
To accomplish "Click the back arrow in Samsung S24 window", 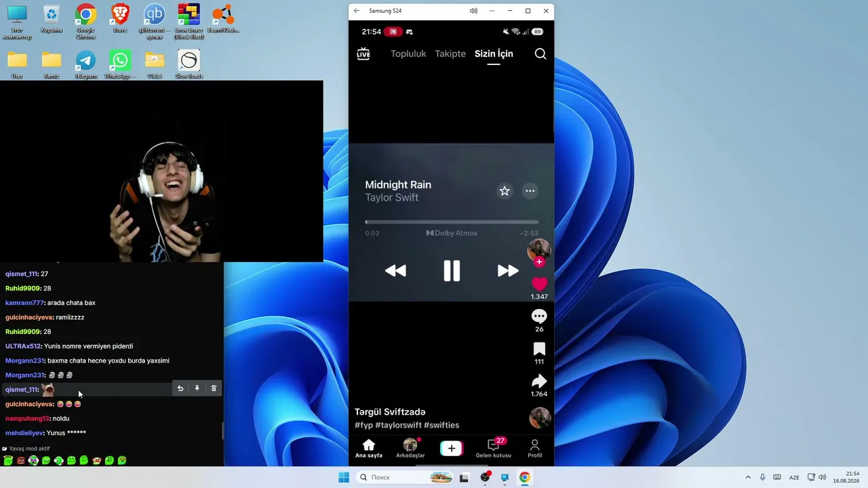I will tap(357, 11).
